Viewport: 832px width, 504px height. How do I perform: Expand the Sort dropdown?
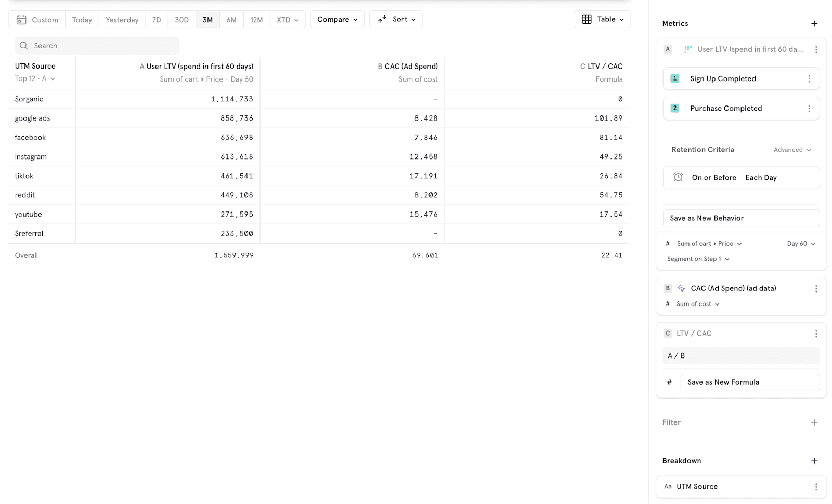click(x=396, y=19)
